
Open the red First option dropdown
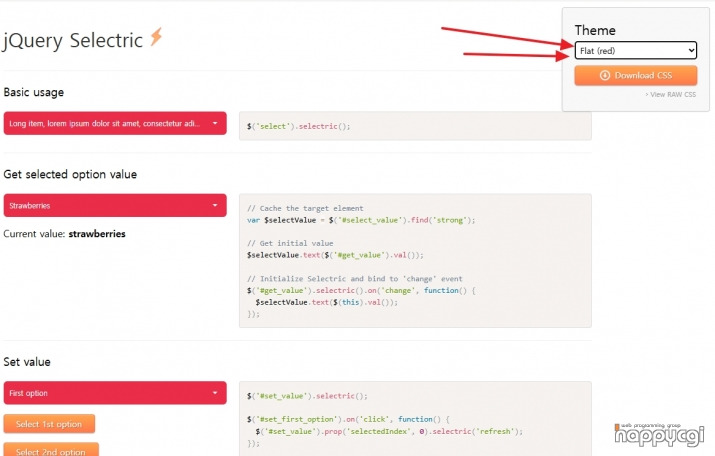(115, 393)
